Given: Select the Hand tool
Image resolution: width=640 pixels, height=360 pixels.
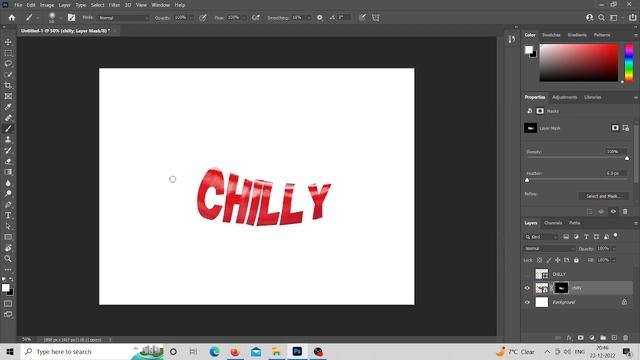Looking at the screenshot, I should click(x=8, y=248).
